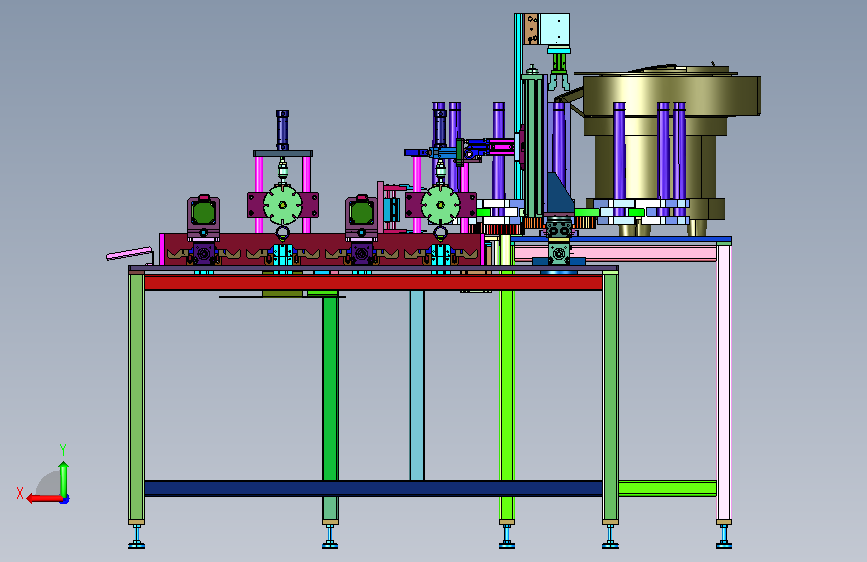Click the red X axis arrow of triad
Screen dimensions: 867x562
[x=43, y=499]
